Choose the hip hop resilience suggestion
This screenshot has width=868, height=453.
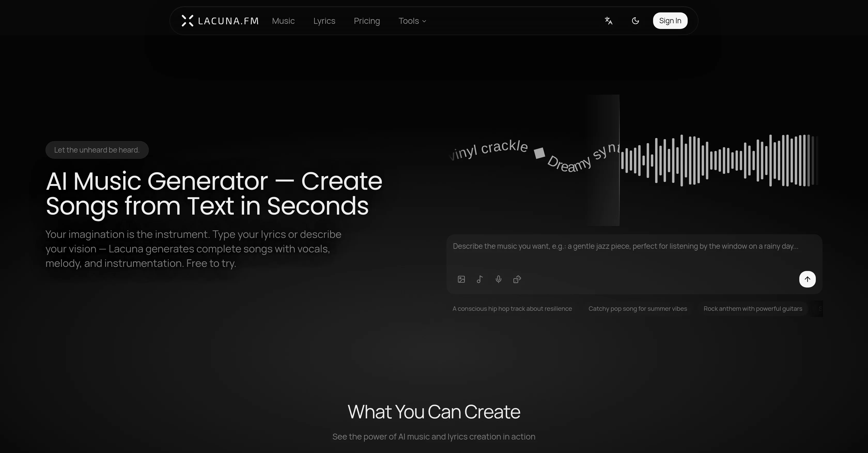click(x=512, y=309)
